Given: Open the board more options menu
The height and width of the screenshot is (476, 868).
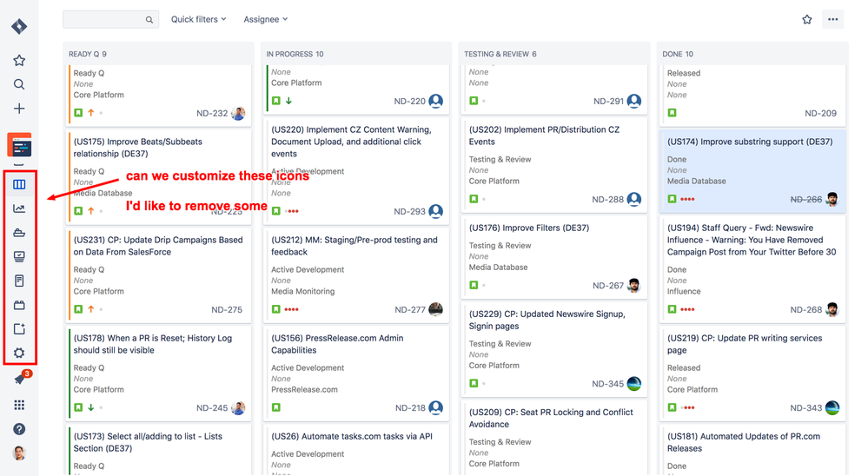Looking at the screenshot, I should (832, 19).
